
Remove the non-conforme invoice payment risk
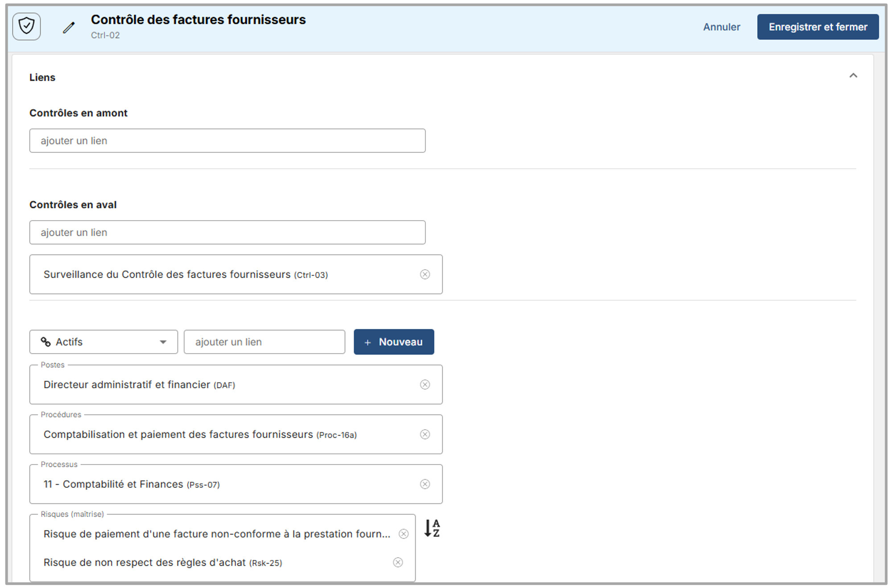(x=403, y=534)
